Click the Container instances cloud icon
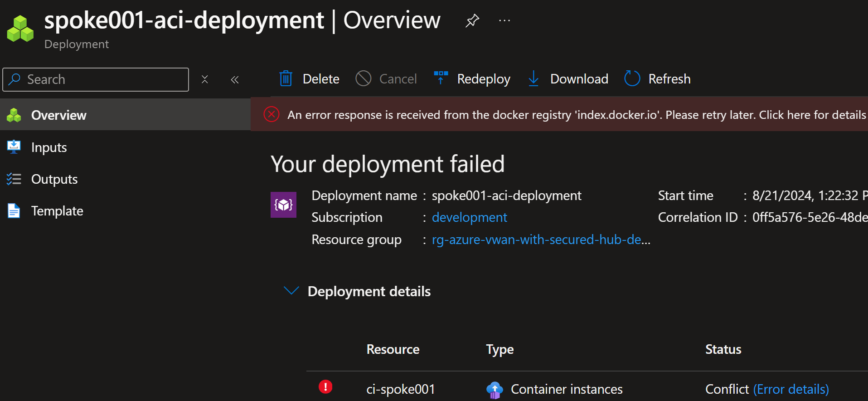This screenshot has width=868, height=401. pos(495,390)
